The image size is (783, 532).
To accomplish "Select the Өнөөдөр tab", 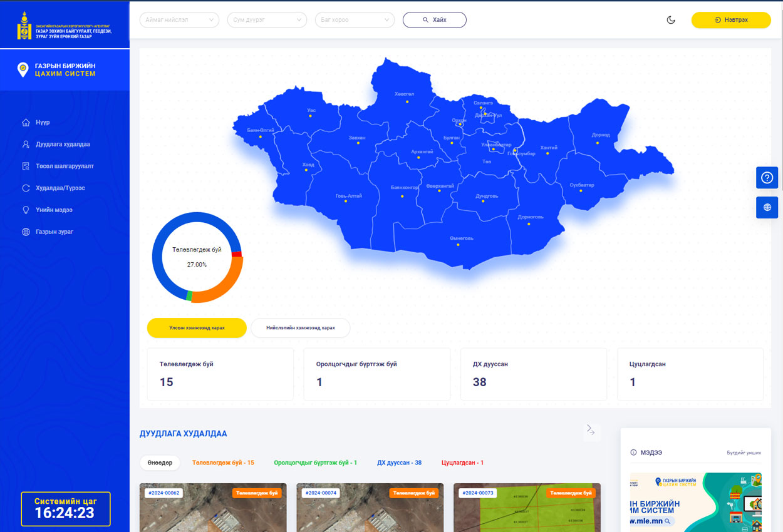I will coord(160,463).
